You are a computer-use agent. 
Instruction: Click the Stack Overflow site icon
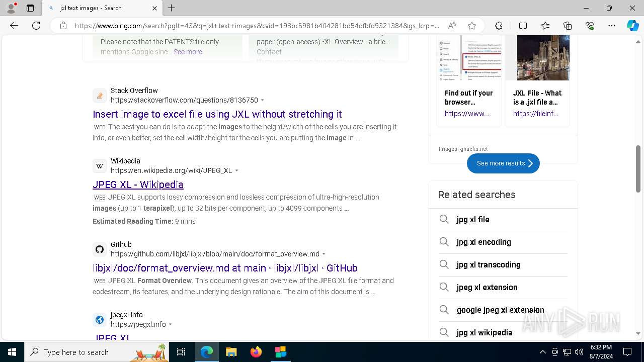click(100, 96)
